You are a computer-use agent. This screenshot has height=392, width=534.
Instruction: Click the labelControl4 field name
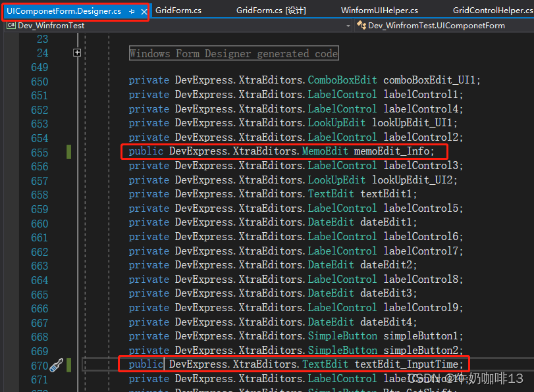tap(421, 109)
